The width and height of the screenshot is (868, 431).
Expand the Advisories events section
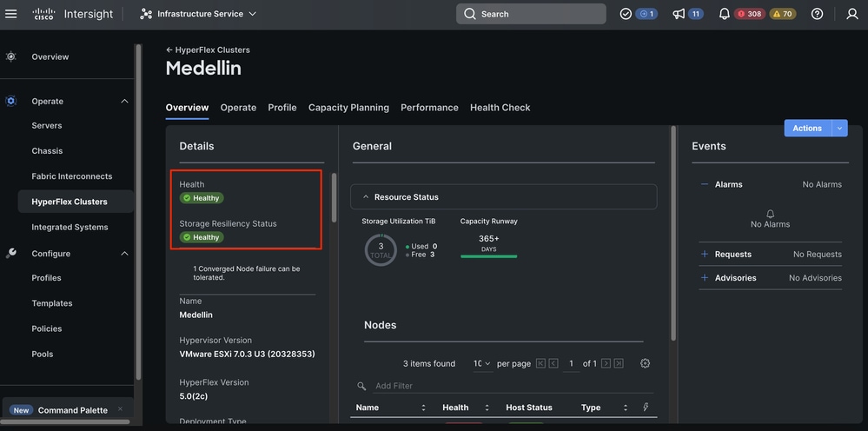(x=704, y=278)
